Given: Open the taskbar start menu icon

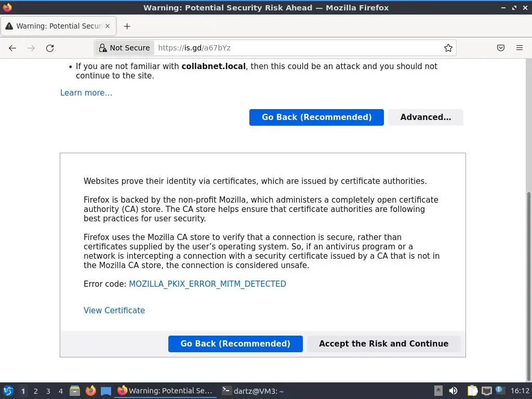Looking at the screenshot, I should 8,391.
